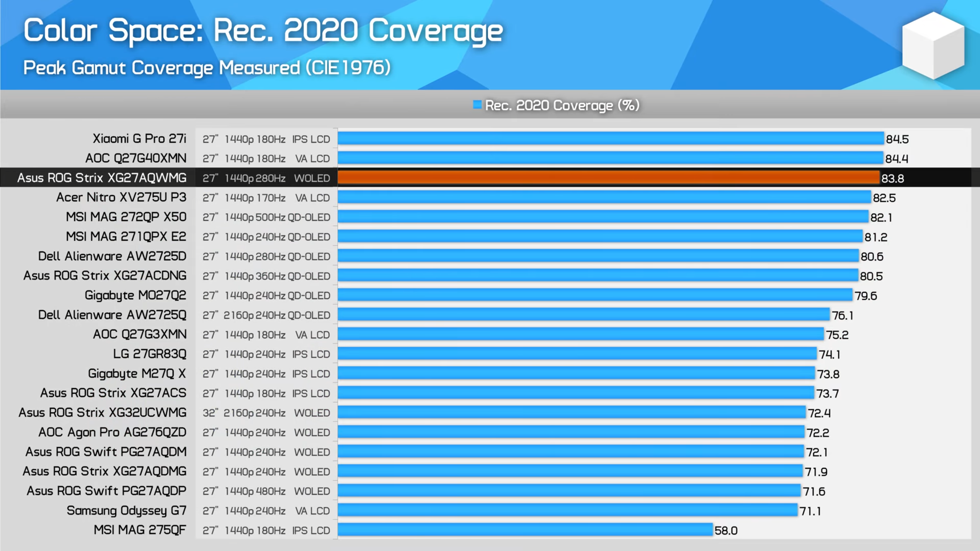Select the 'Asus ROG Strix XG27AQWMG' label
This screenshot has width=980, height=551.
[x=102, y=178]
